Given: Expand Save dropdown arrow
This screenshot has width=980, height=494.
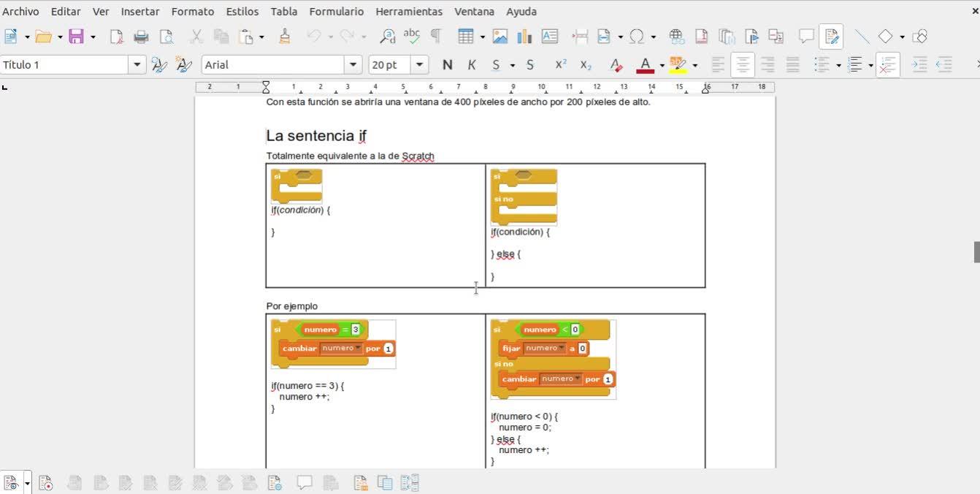Looking at the screenshot, I should coord(93,37).
